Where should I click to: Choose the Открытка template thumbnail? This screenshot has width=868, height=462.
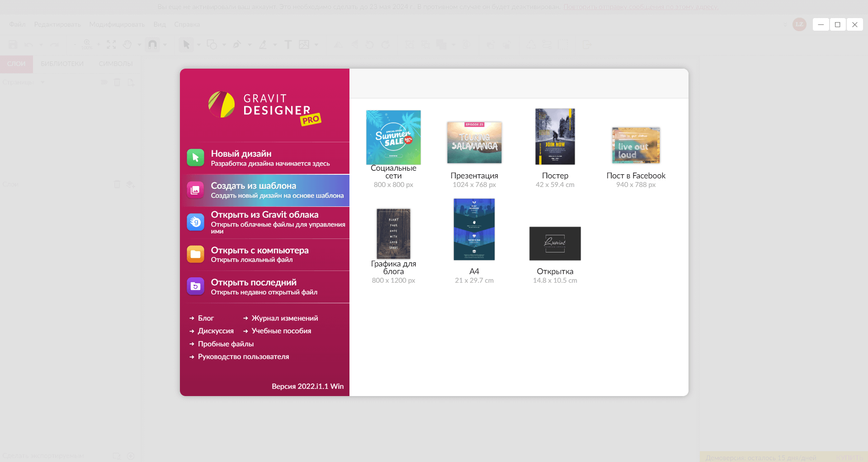(x=555, y=243)
